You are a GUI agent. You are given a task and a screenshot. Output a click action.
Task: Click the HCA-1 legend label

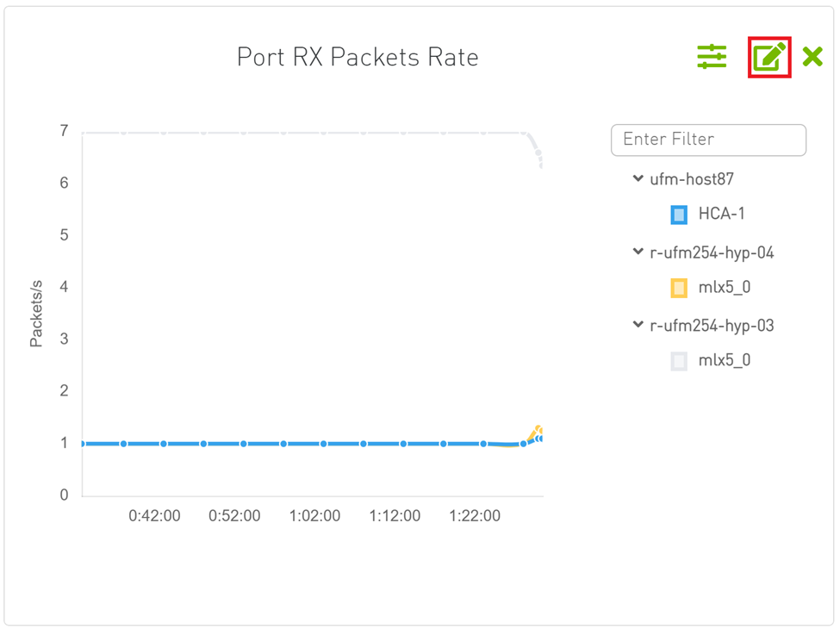click(721, 215)
